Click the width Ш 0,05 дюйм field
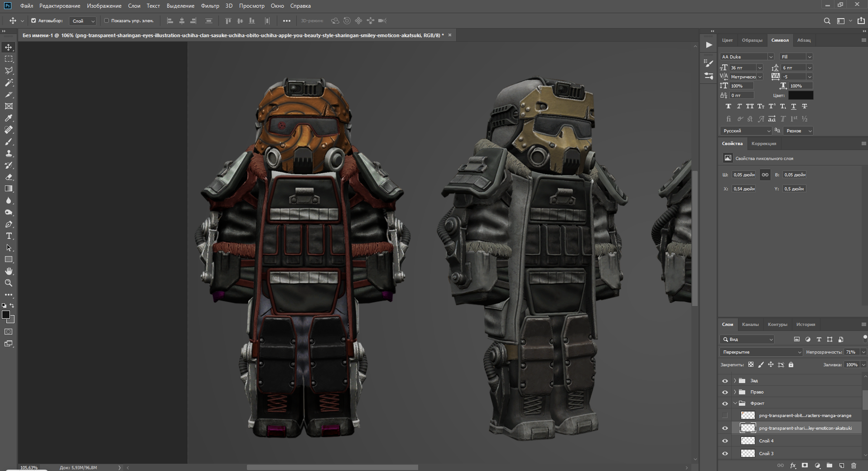Screen dimensions: 868x471 point(744,175)
